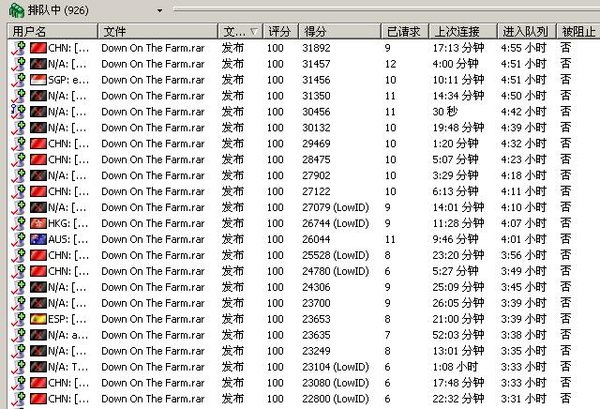Select the user name N/A: T…

[x=68, y=367]
